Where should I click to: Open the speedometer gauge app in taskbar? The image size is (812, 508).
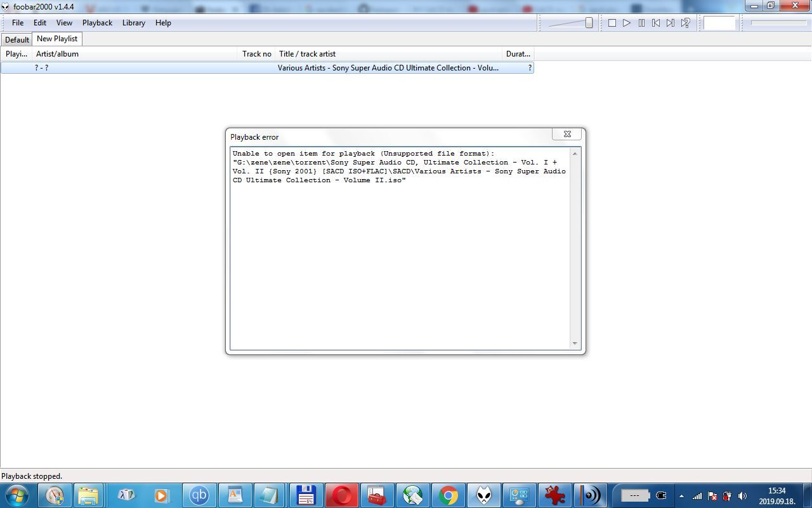tap(55, 495)
